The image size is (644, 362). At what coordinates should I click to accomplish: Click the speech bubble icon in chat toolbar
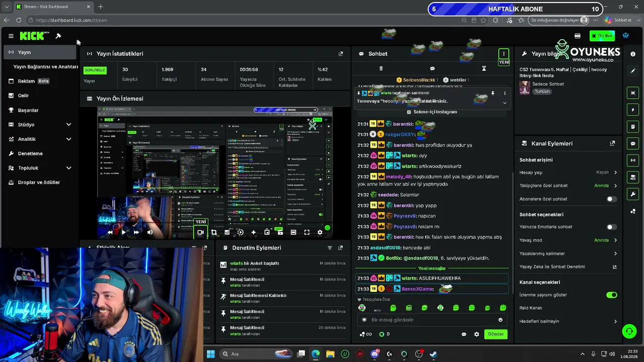(432, 68)
